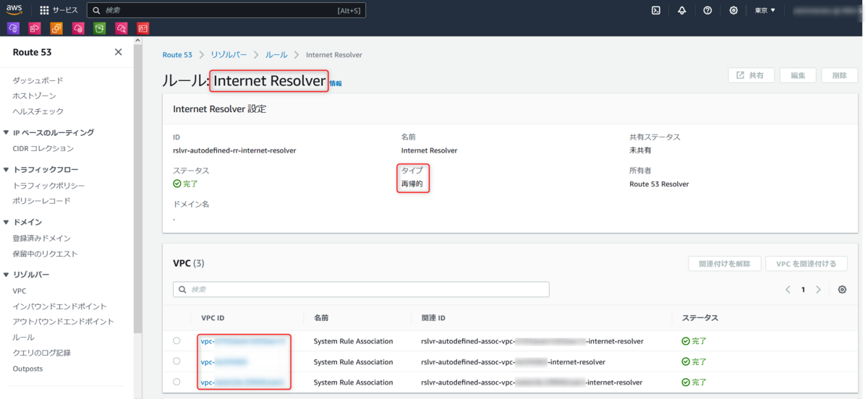Screen dimensions: 868x399
Task: Open CloudShell terminal icon
Action: click(656, 10)
